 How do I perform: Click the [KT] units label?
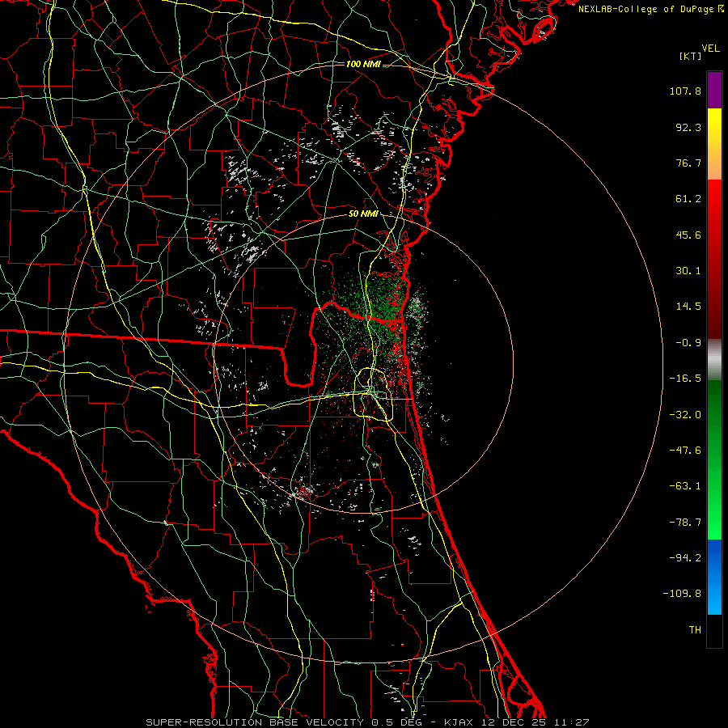pyautogui.click(x=690, y=56)
